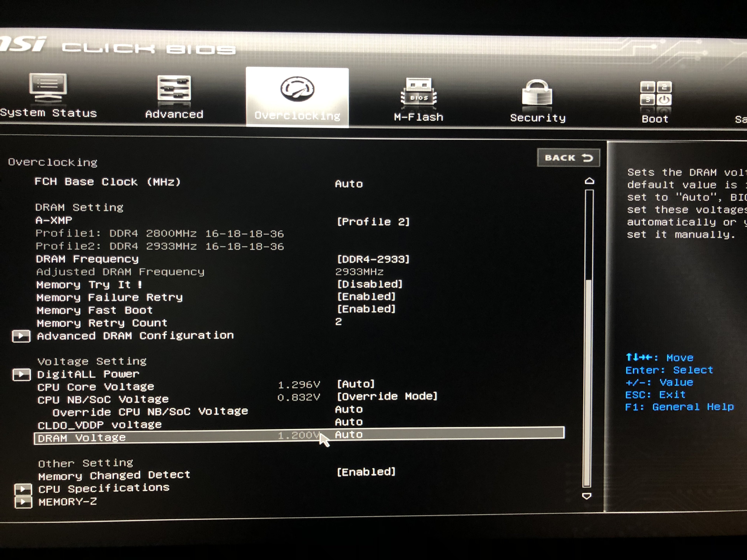The height and width of the screenshot is (560, 747).
Task: Click the scroll up arrow icon
Action: tap(589, 181)
